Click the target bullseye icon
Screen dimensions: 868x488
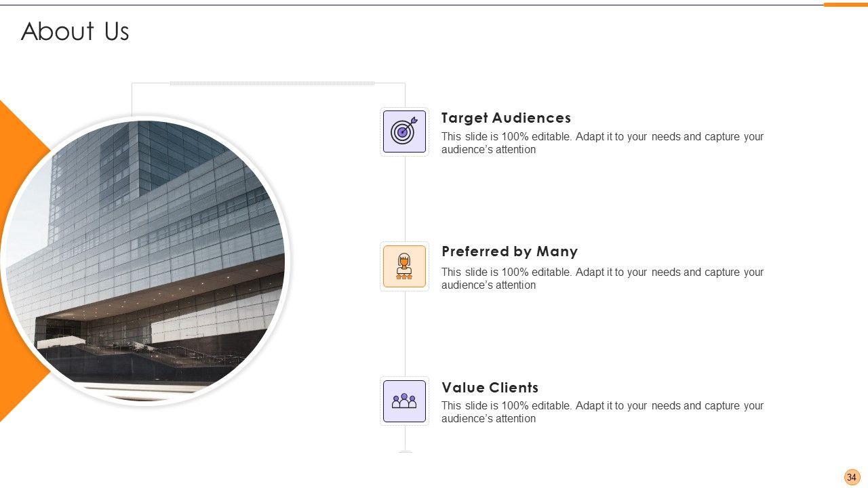[x=405, y=131]
